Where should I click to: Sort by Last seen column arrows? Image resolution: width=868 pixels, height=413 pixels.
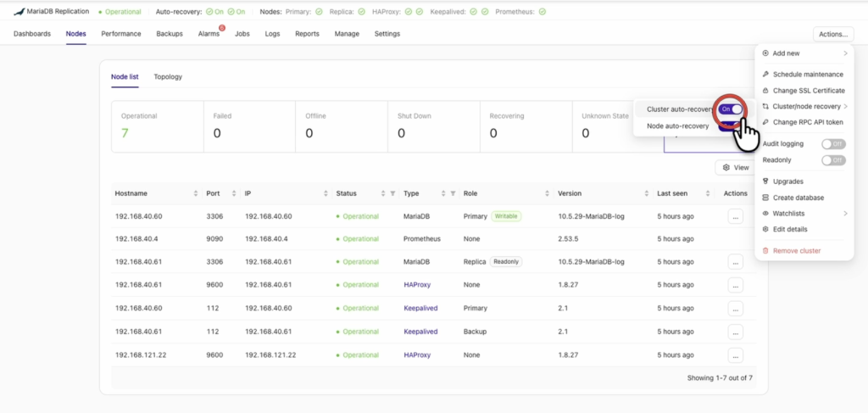(708, 193)
